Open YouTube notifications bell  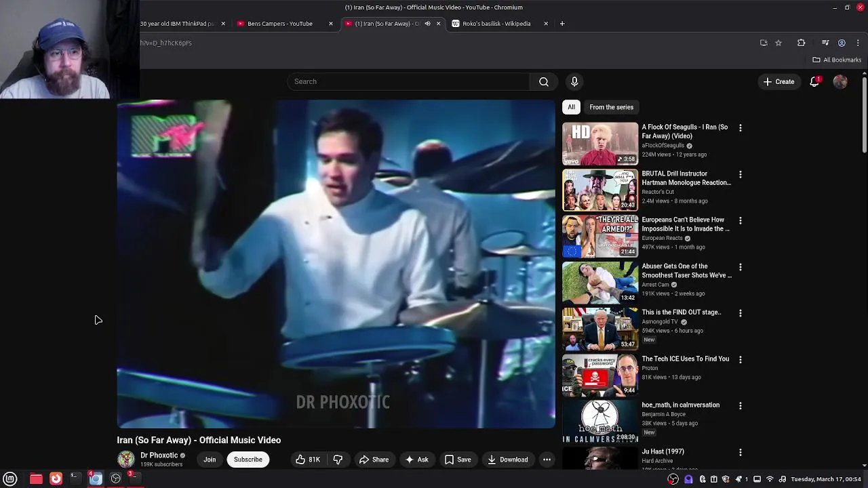click(x=814, y=81)
